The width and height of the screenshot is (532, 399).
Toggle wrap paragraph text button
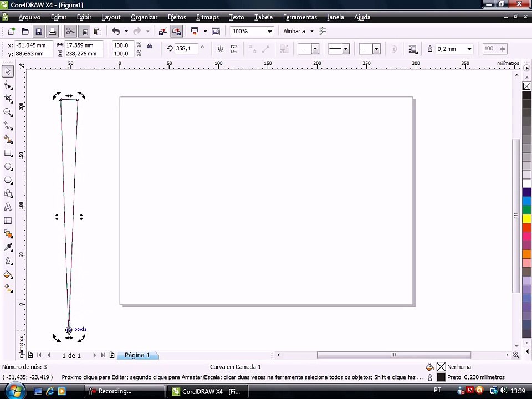pyautogui.click(x=412, y=49)
